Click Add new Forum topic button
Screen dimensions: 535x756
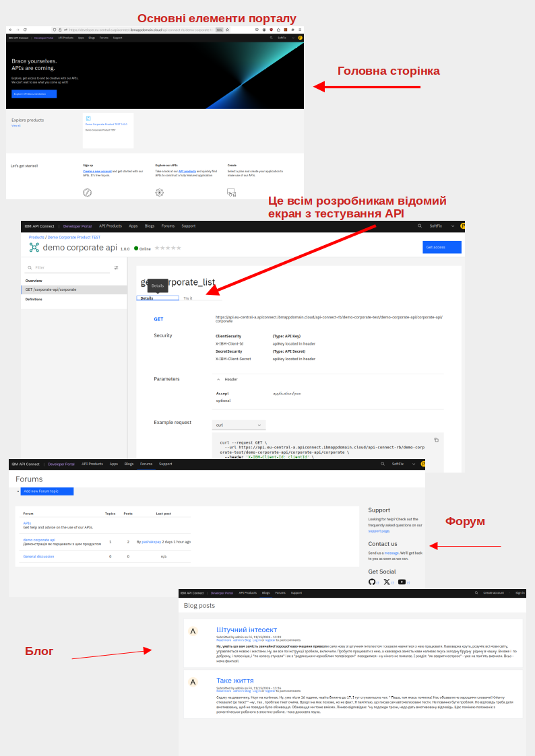coord(46,491)
